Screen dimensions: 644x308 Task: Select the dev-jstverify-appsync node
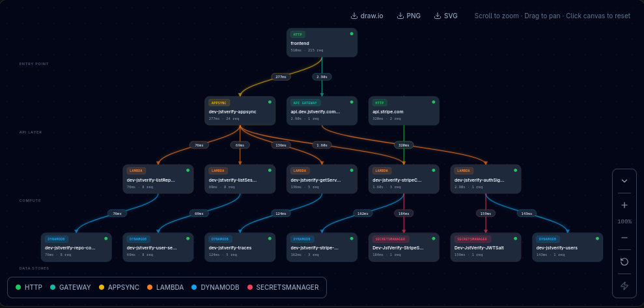pyautogui.click(x=240, y=111)
